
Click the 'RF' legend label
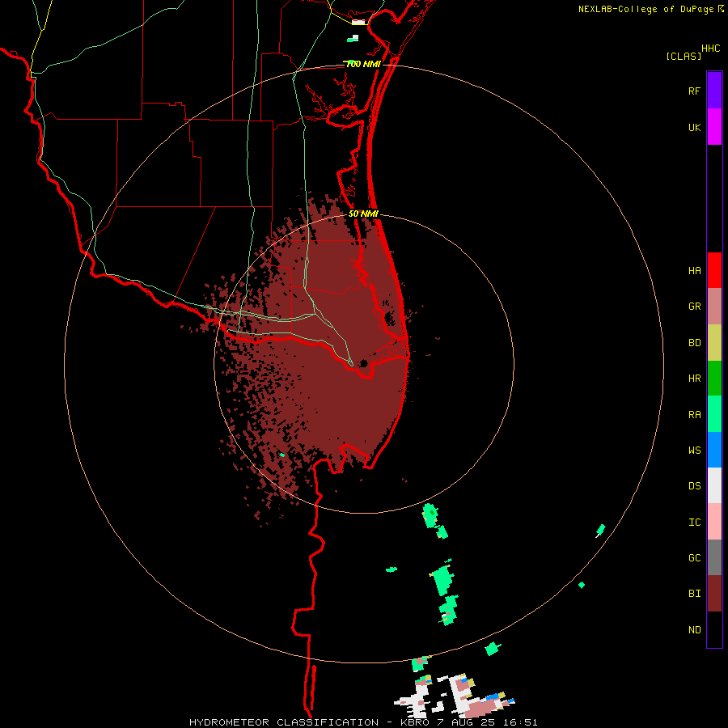pos(694,91)
